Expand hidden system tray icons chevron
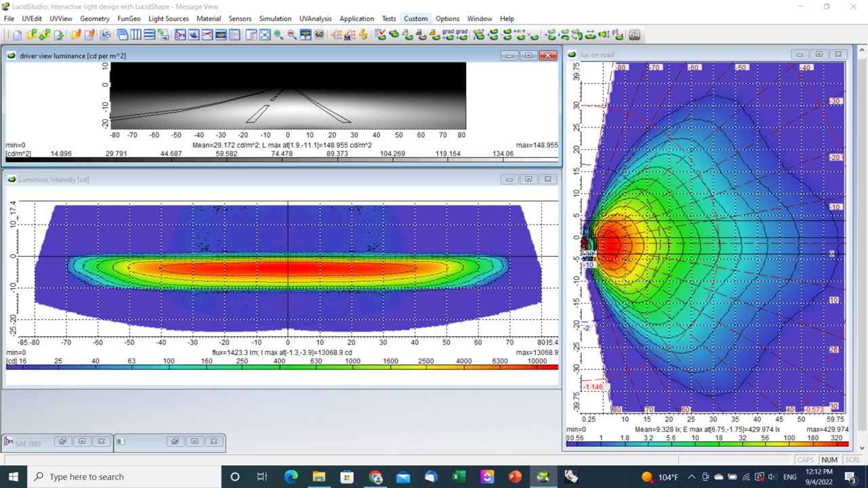 click(x=693, y=476)
